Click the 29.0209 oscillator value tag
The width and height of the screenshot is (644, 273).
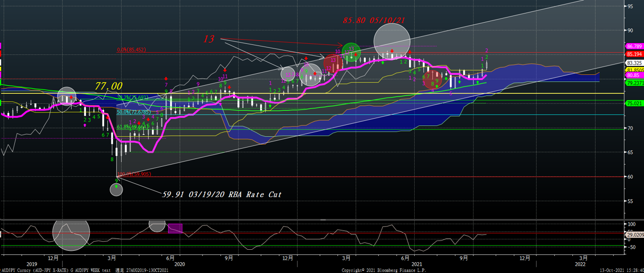pos(633,235)
